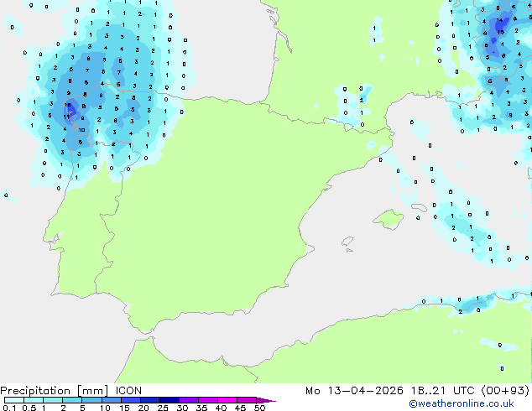Click the legend tick label '20'
532x411 pixels.
point(143,408)
